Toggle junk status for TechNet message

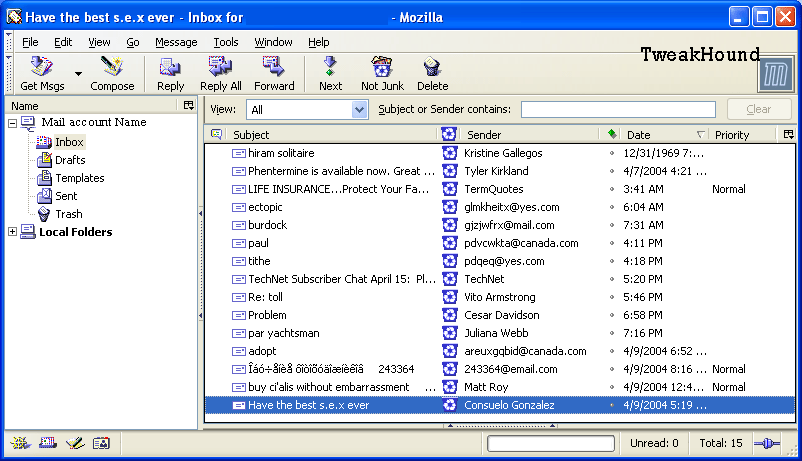pyautogui.click(x=449, y=279)
